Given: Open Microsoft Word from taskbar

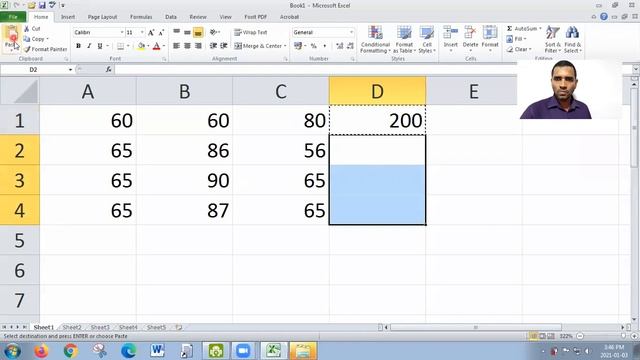Looking at the screenshot, I should pos(157,351).
